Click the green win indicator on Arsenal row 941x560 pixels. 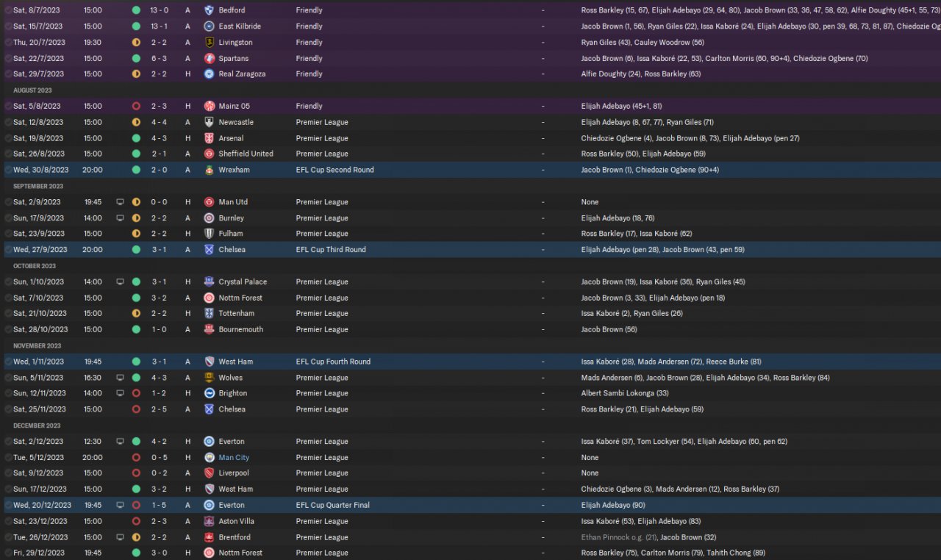136,138
